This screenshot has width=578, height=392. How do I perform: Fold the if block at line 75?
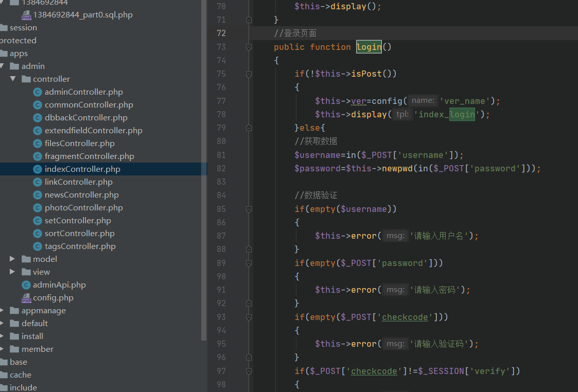pos(249,74)
